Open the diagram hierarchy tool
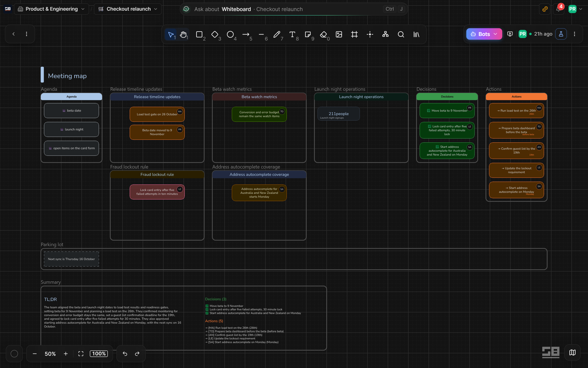The height and width of the screenshot is (368, 588). [x=386, y=34]
